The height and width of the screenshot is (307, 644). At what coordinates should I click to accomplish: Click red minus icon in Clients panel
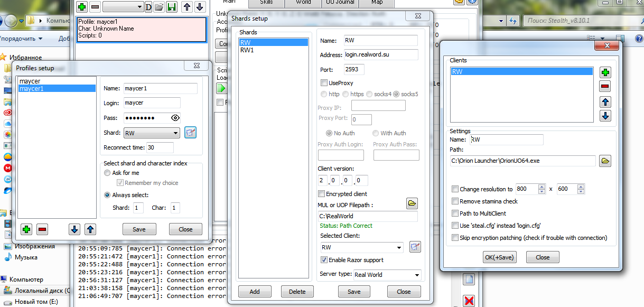pos(605,87)
